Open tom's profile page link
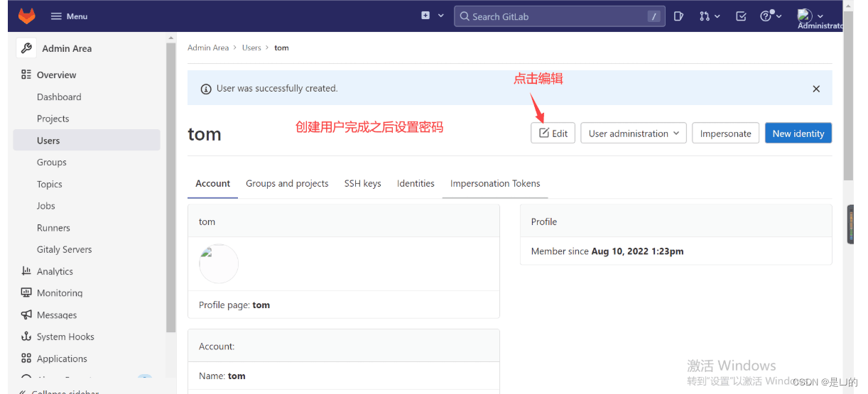Image resolution: width=868 pixels, height=394 pixels. point(261,305)
